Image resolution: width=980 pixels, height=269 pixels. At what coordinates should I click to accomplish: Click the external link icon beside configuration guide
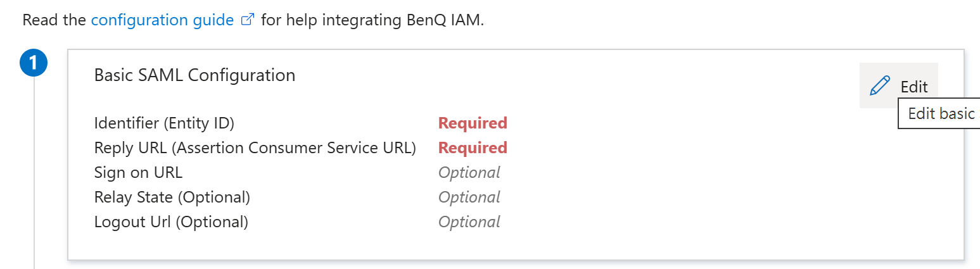click(x=248, y=20)
